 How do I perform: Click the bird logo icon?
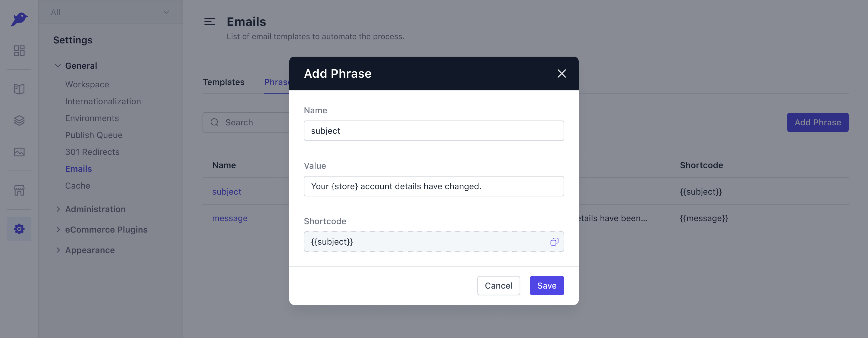click(19, 19)
